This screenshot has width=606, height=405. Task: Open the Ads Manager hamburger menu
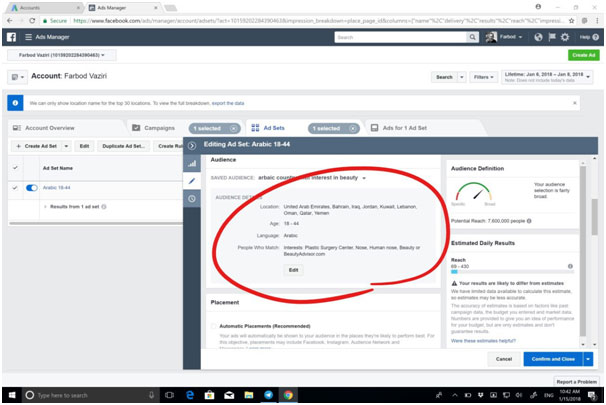(x=27, y=37)
